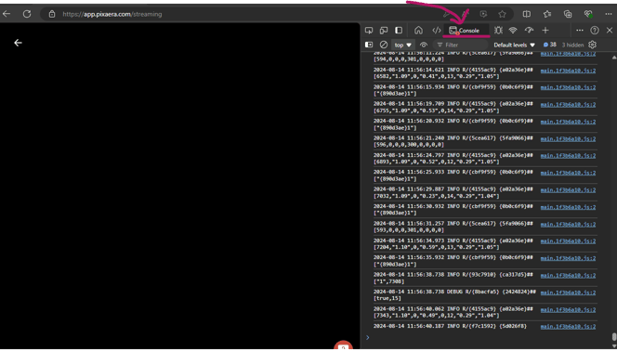Select log text at 11:56:34.973 INFO
This screenshot has height=364, width=617.
(x=453, y=243)
